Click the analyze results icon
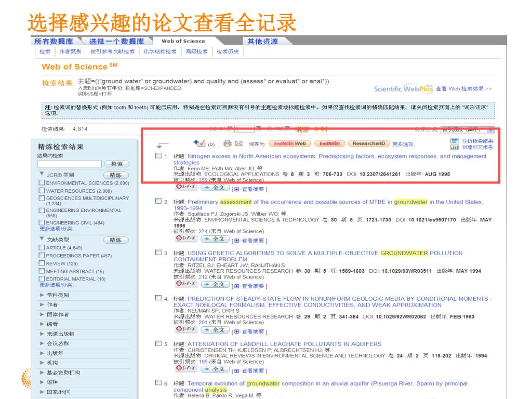532x399 pixels. (x=454, y=141)
